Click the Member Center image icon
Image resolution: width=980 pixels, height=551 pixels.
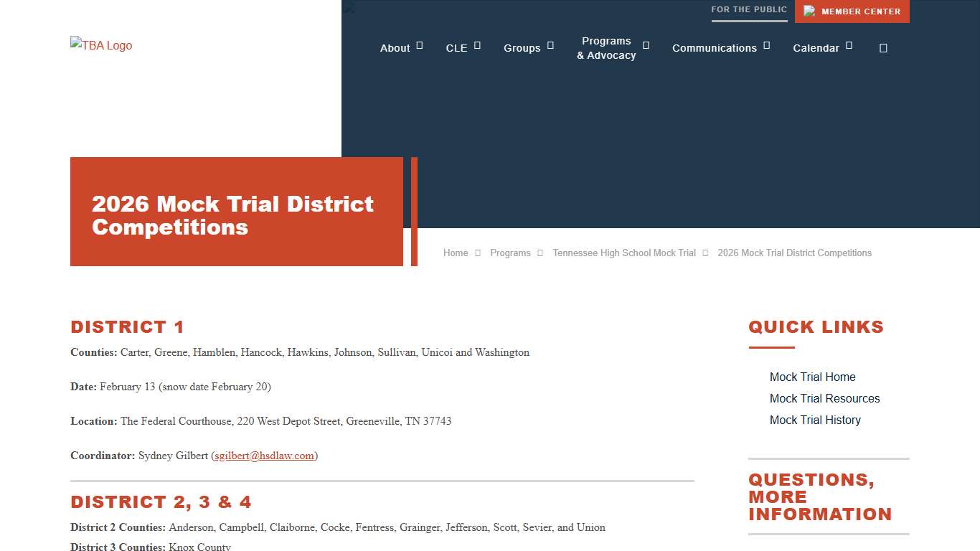click(x=810, y=11)
